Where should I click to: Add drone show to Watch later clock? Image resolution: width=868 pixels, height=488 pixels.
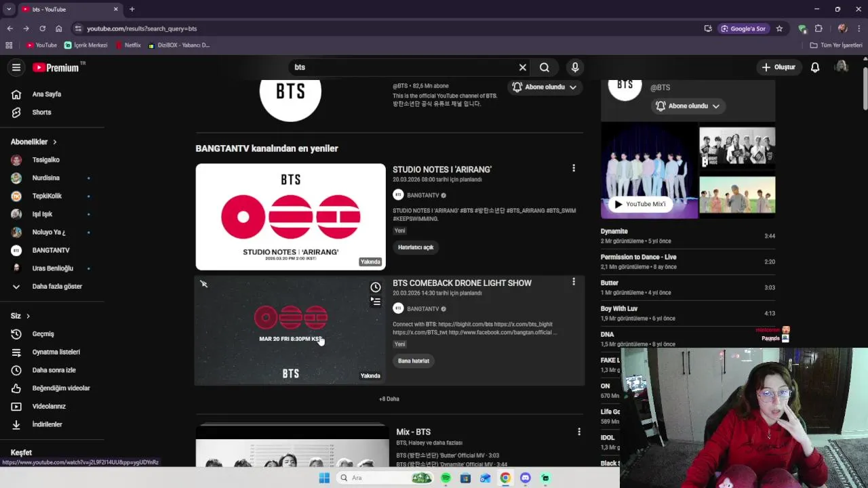(x=376, y=287)
